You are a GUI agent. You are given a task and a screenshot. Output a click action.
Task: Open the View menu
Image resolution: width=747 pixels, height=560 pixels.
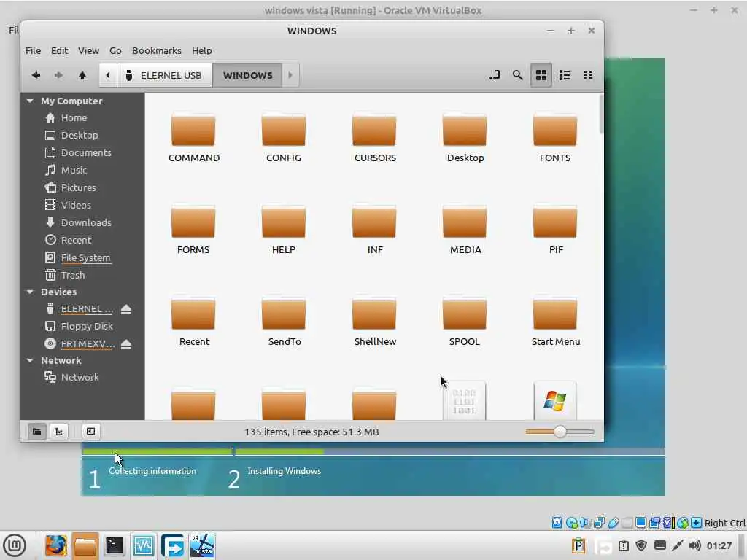tap(88, 50)
